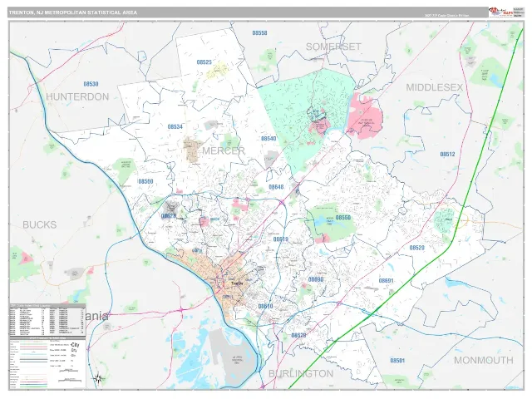Click the HUNTERDON county label
Viewport: 532px width, 399px height.
pyautogui.click(x=77, y=96)
